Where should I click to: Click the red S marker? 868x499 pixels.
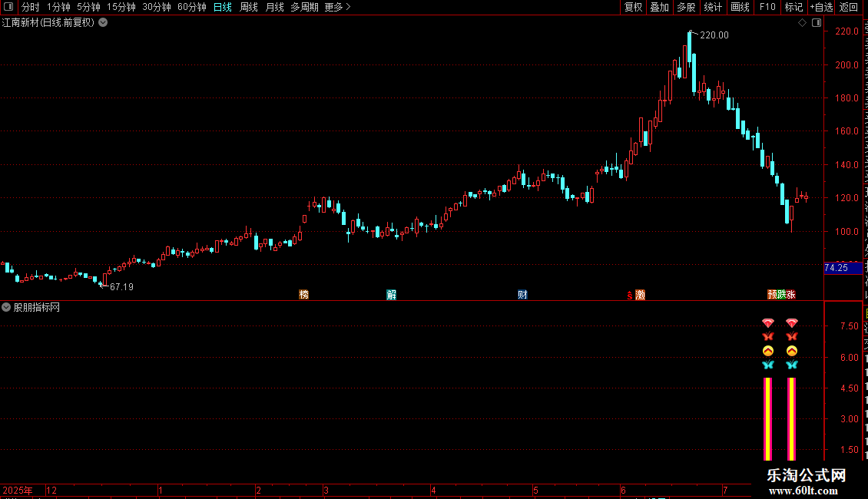pos(629,295)
